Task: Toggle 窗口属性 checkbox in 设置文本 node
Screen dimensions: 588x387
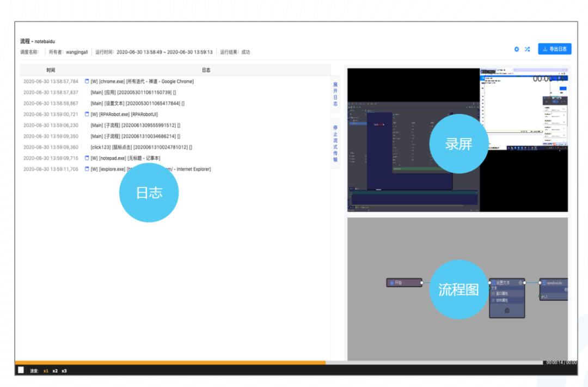Action: click(494, 293)
